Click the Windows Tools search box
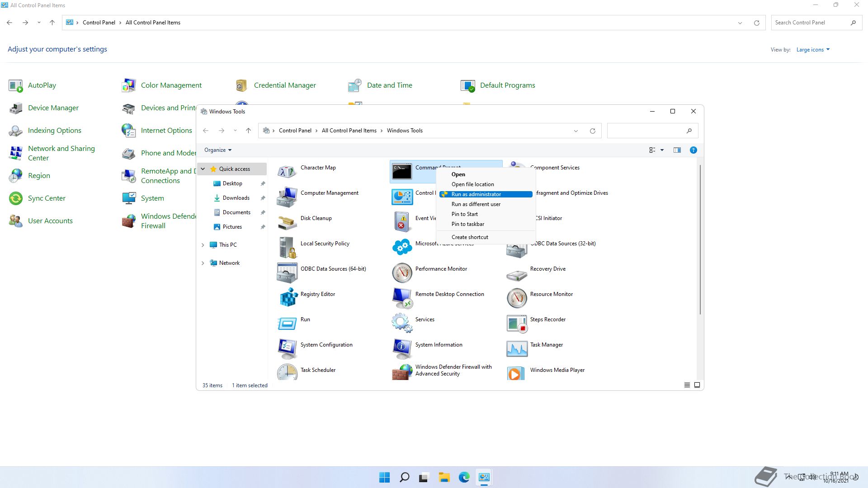The width and height of the screenshot is (868, 488). [652, 131]
